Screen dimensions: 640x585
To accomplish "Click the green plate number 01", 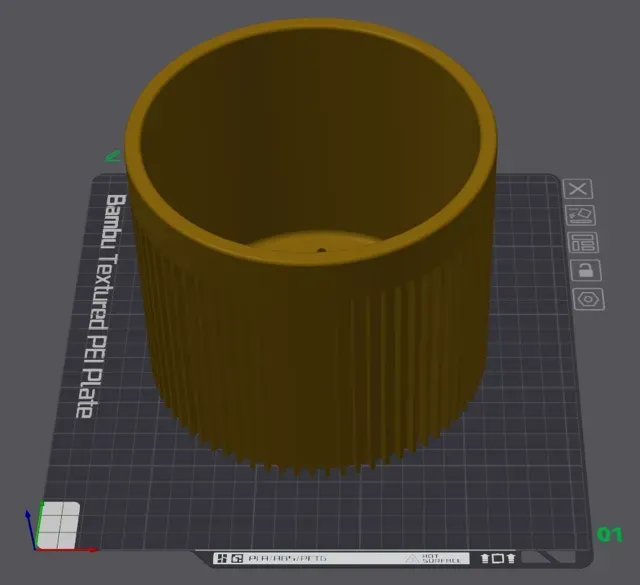I will pos(610,534).
